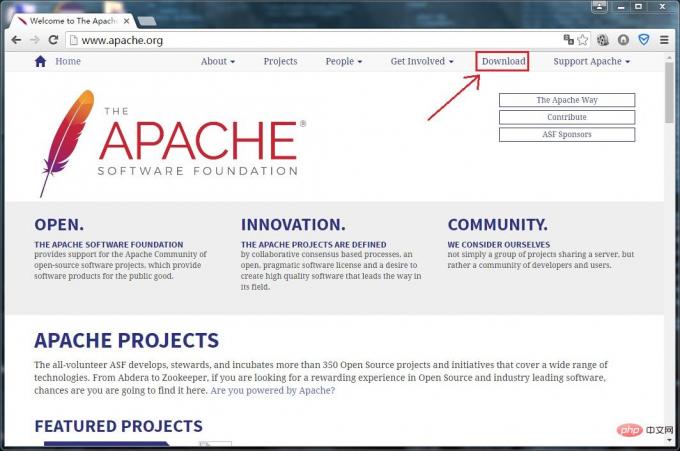The height and width of the screenshot is (451, 680).
Task: Expand the Get Involved dropdown
Action: [x=422, y=61]
